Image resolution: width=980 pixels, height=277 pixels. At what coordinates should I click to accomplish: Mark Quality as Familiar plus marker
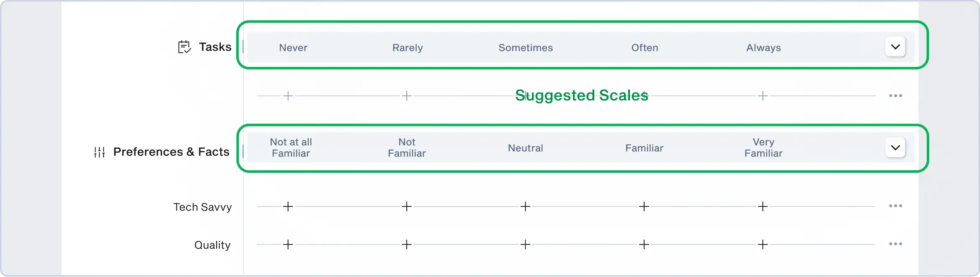pyautogui.click(x=644, y=244)
